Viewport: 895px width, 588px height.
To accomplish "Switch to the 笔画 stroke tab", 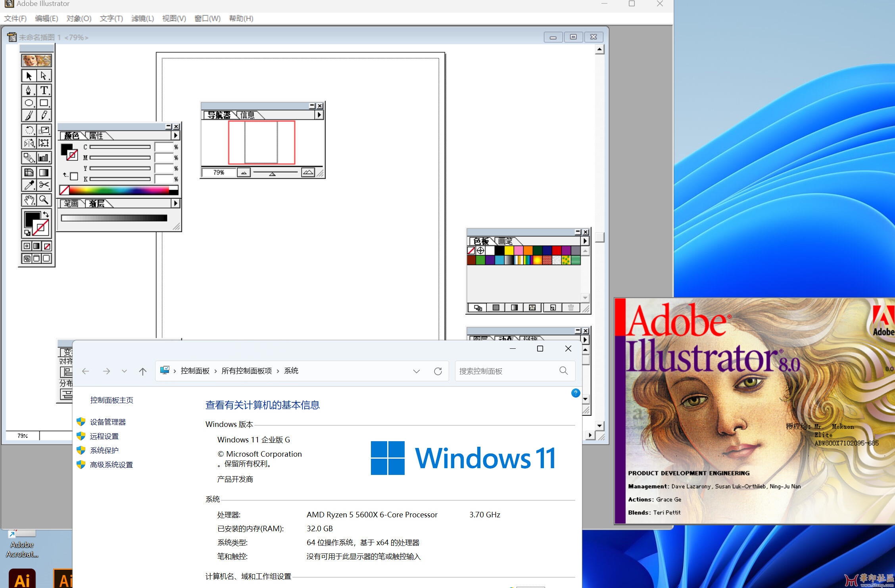I will pyautogui.click(x=71, y=203).
